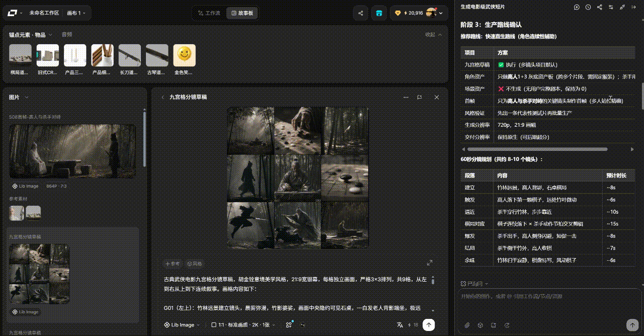Submit the prompt with the arrow button
This screenshot has height=336, width=644.
[x=429, y=325]
